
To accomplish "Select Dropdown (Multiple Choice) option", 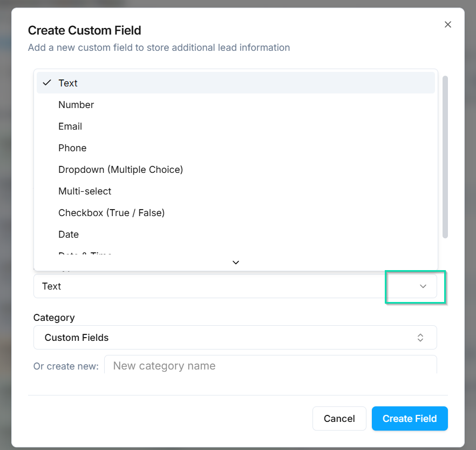I will (120, 170).
